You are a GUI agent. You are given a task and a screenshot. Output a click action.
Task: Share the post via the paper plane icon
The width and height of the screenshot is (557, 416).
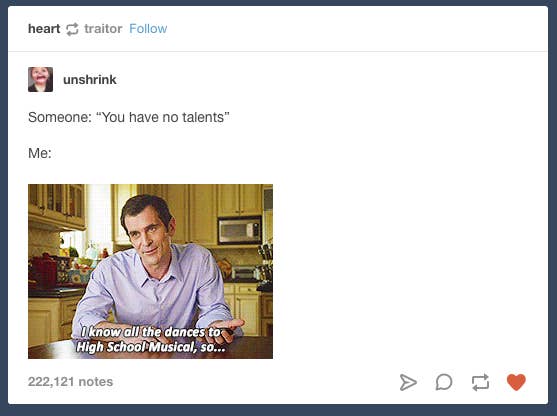pos(408,382)
